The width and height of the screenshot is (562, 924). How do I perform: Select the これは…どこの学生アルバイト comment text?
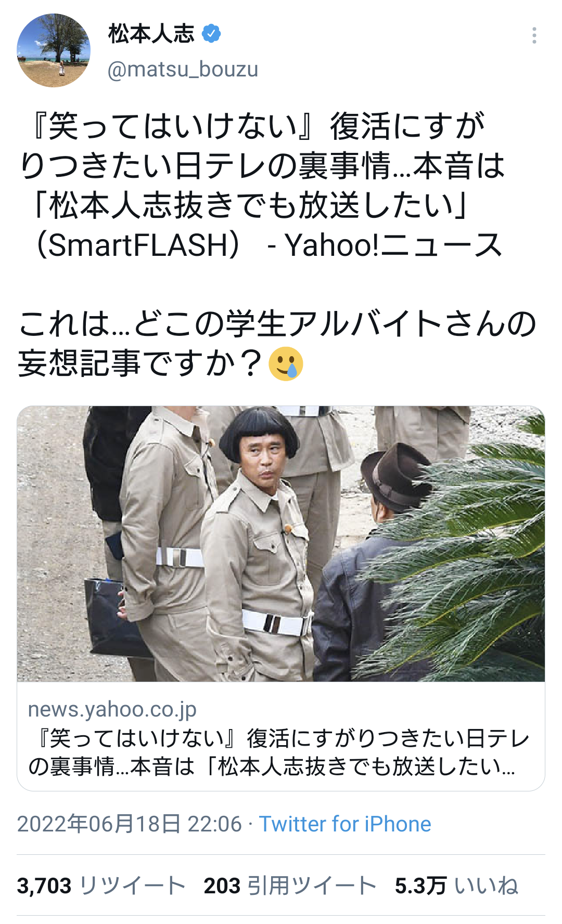(277, 343)
